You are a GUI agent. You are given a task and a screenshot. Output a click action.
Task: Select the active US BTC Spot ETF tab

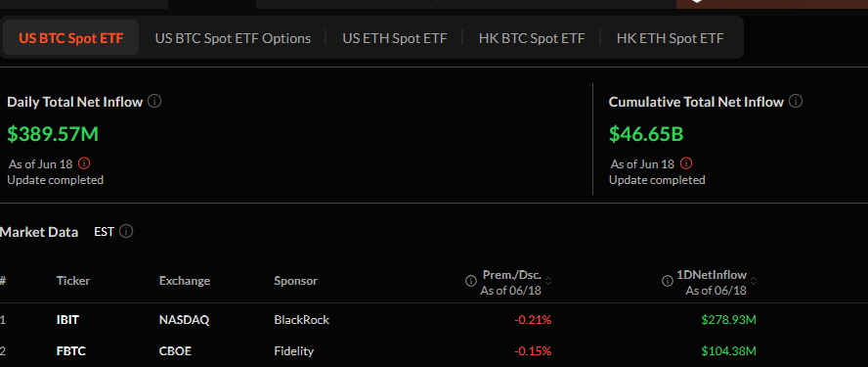[70, 38]
